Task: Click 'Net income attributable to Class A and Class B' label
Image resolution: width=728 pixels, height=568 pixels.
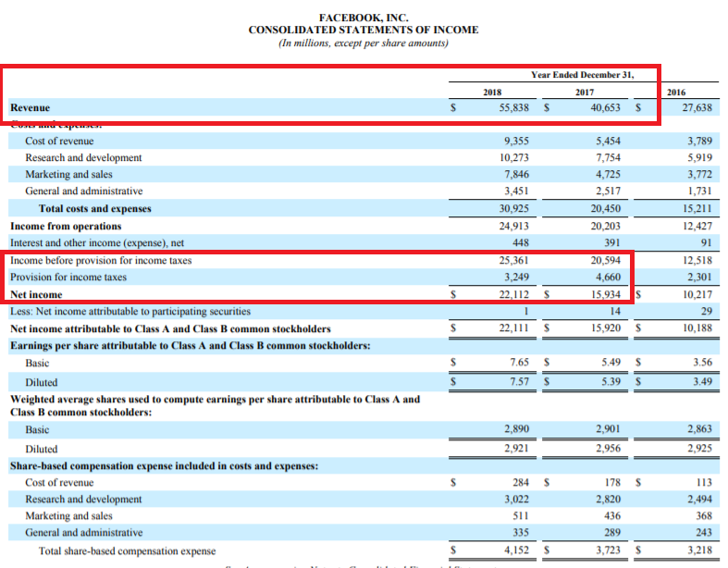Action: (x=170, y=329)
